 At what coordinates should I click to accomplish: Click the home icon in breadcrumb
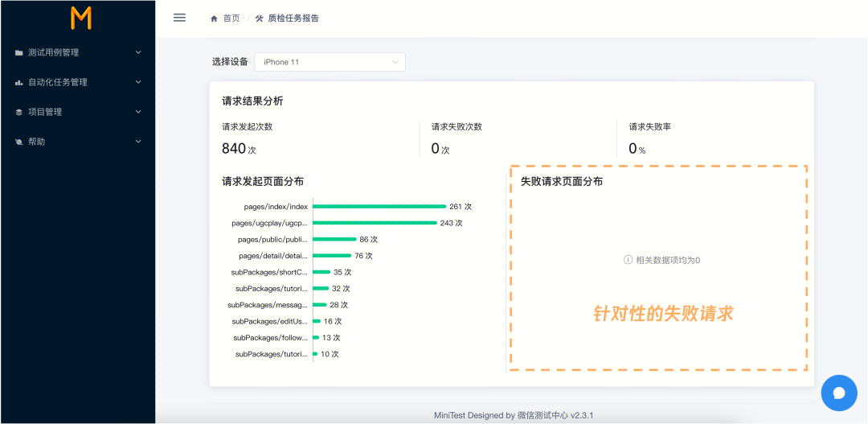(215, 19)
